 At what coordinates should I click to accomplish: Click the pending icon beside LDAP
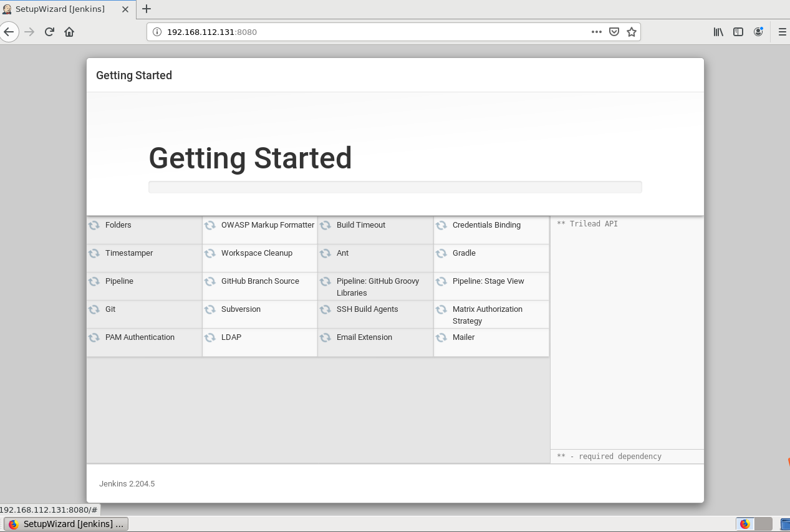tap(210, 337)
